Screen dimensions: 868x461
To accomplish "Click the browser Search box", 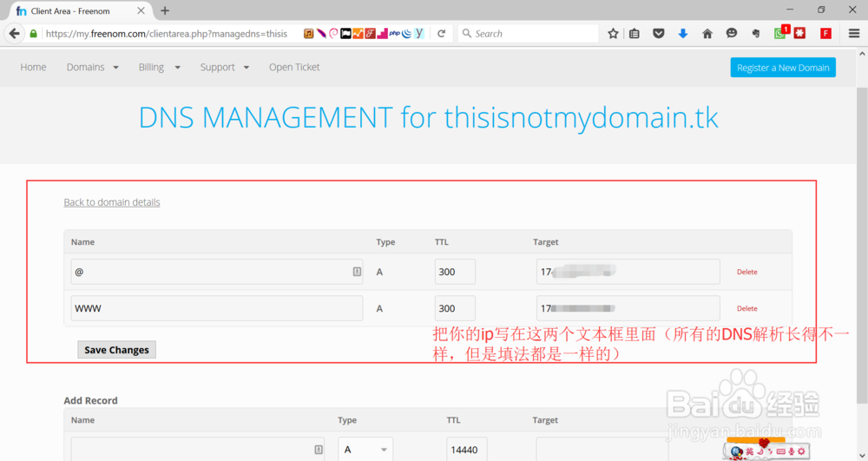I will (x=529, y=33).
